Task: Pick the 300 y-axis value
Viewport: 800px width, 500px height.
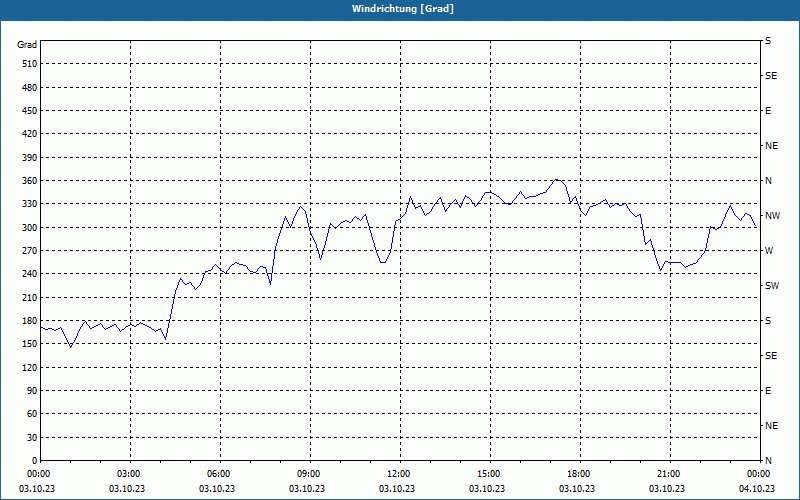Action: [x=30, y=228]
